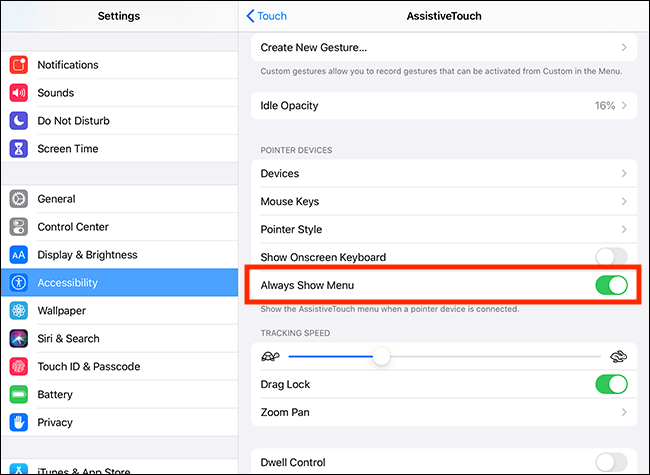The image size is (650, 475).
Task: Tap the Screen Time hourglass icon
Action: click(x=19, y=149)
